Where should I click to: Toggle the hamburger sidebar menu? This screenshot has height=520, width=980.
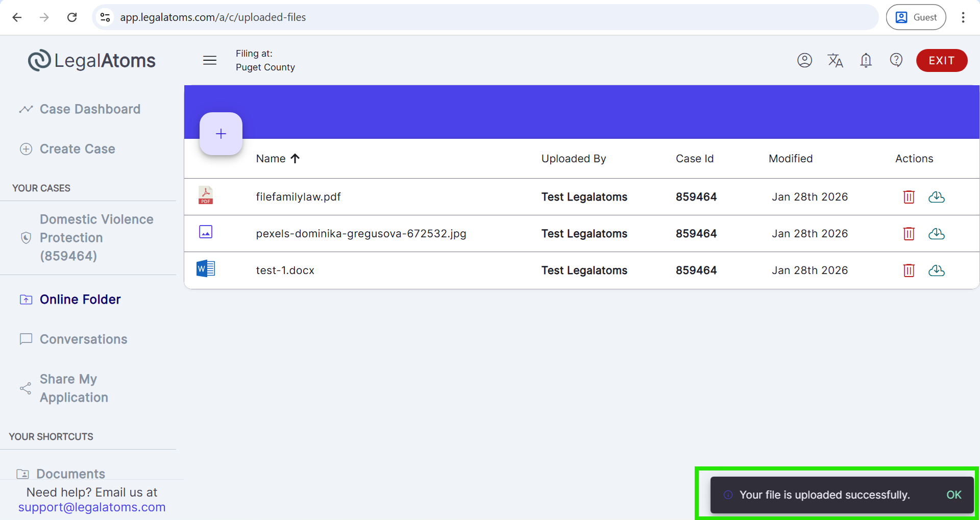(x=210, y=60)
